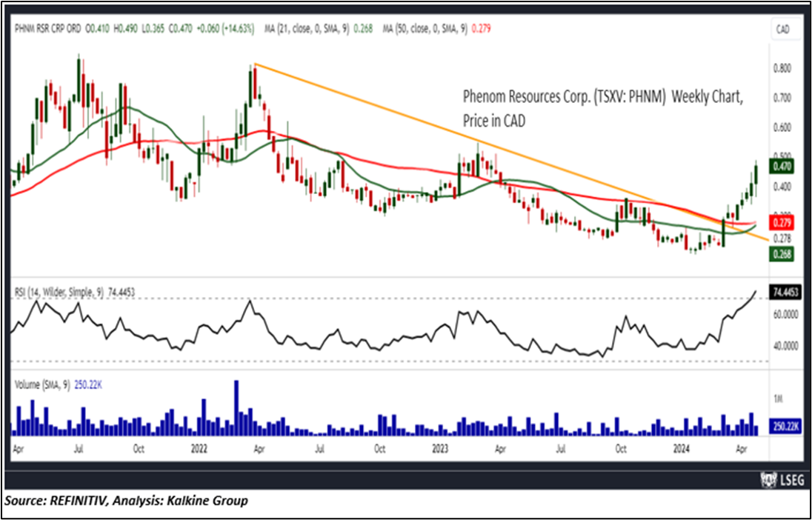Screen dimensions: 812x520
Task: Click the 40.0000 RSI axis label
Action: [x=785, y=346]
